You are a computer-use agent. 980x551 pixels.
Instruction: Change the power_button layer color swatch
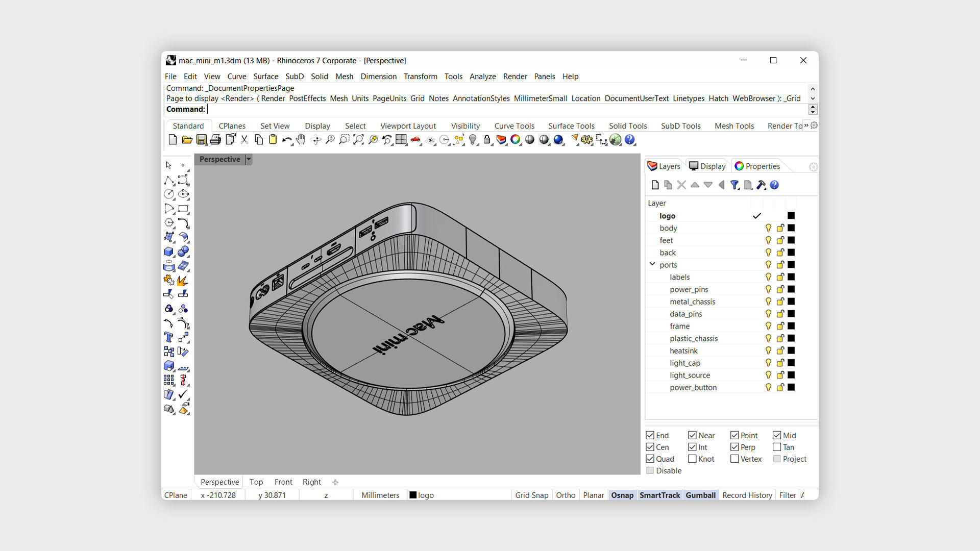[791, 387]
